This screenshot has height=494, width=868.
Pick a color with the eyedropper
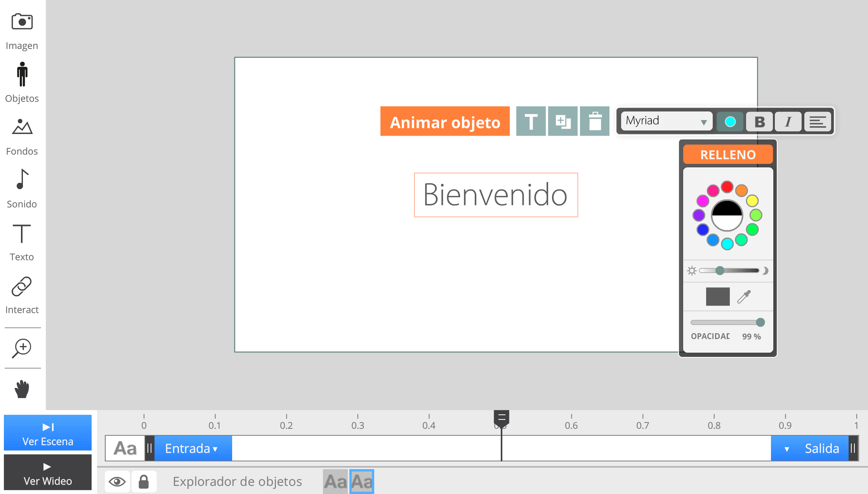coord(744,297)
